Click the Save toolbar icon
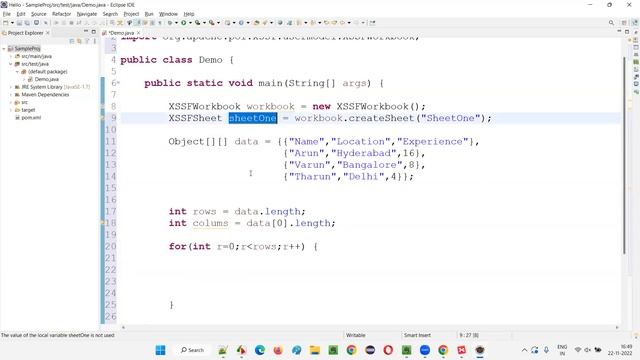Viewport: 640px width, 360px height. 19,23
